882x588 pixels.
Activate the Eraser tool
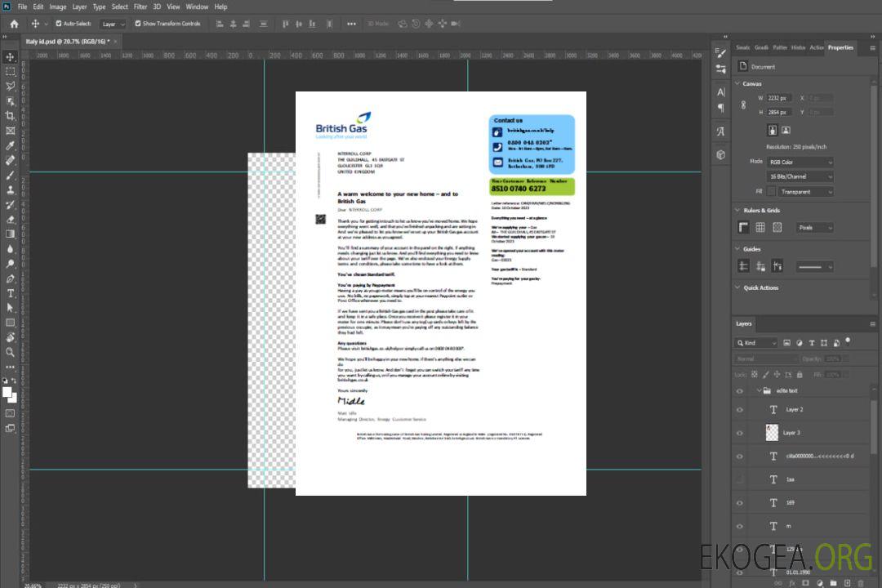click(x=11, y=219)
